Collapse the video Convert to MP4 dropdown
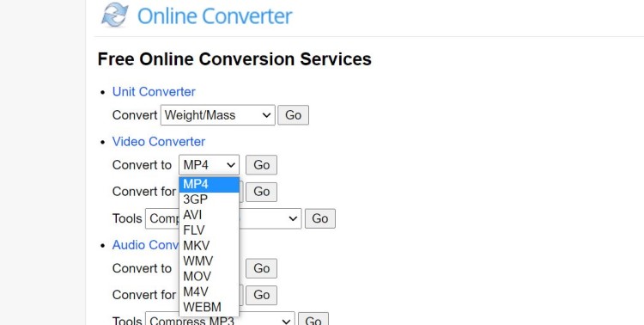644x325 pixels. [209, 165]
